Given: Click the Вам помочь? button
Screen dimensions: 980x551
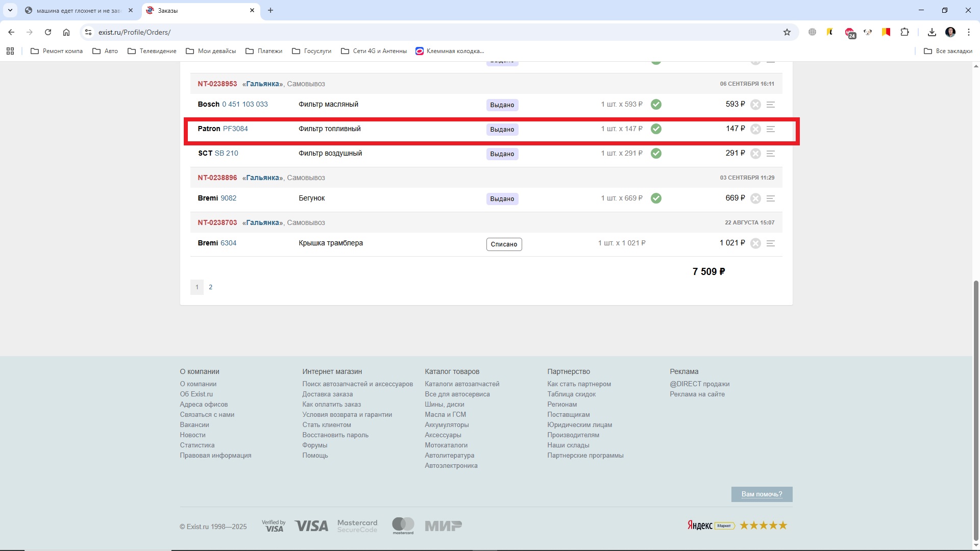Looking at the screenshot, I should click(x=762, y=494).
